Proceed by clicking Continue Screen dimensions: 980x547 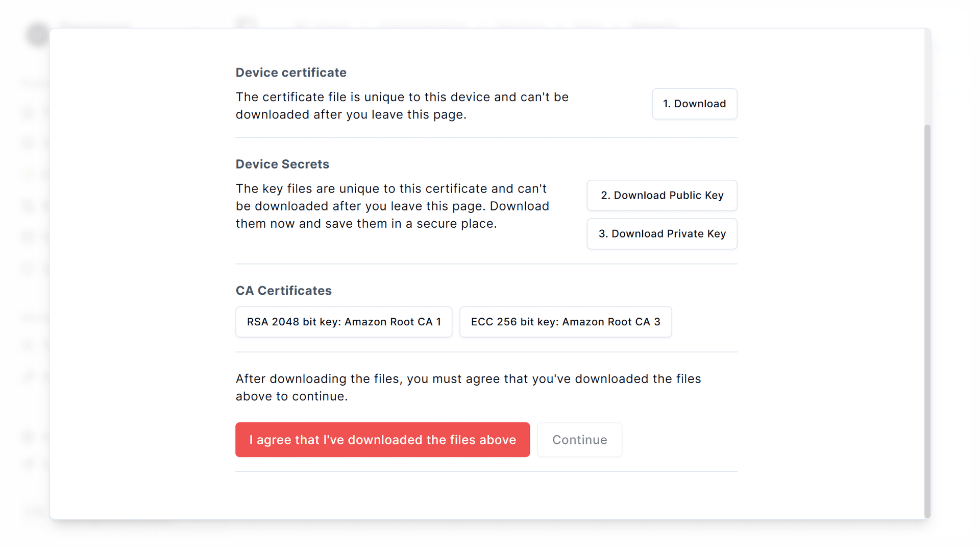click(579, 439)
